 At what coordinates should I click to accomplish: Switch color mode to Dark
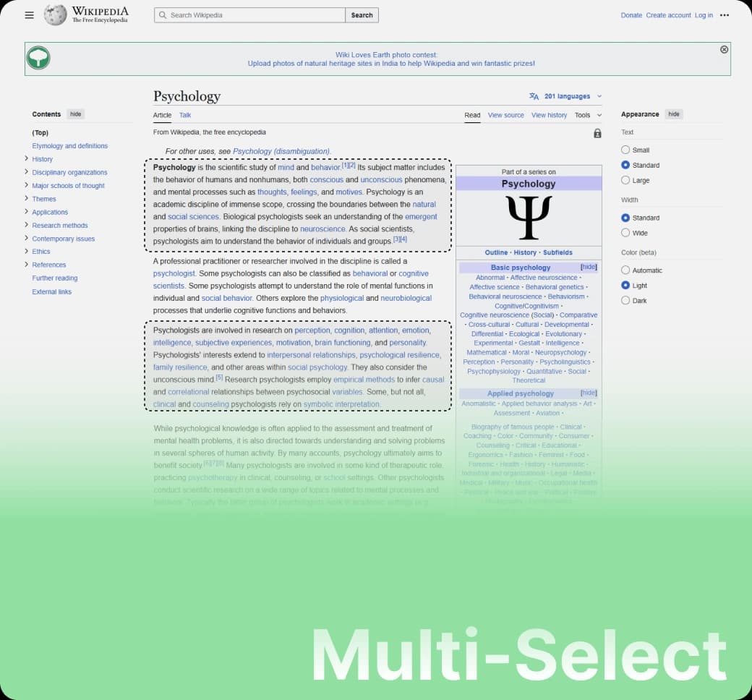(625, 301)
